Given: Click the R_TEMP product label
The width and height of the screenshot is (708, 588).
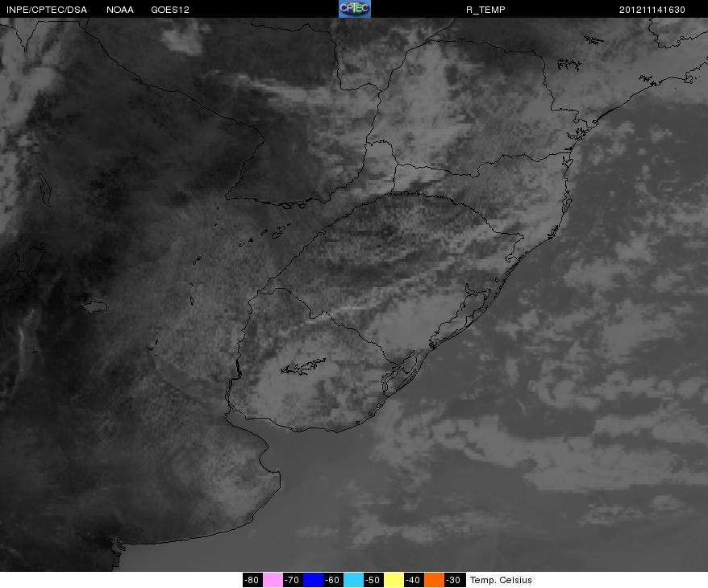Looking at the screenshot, I should click(x=485, y=10).
